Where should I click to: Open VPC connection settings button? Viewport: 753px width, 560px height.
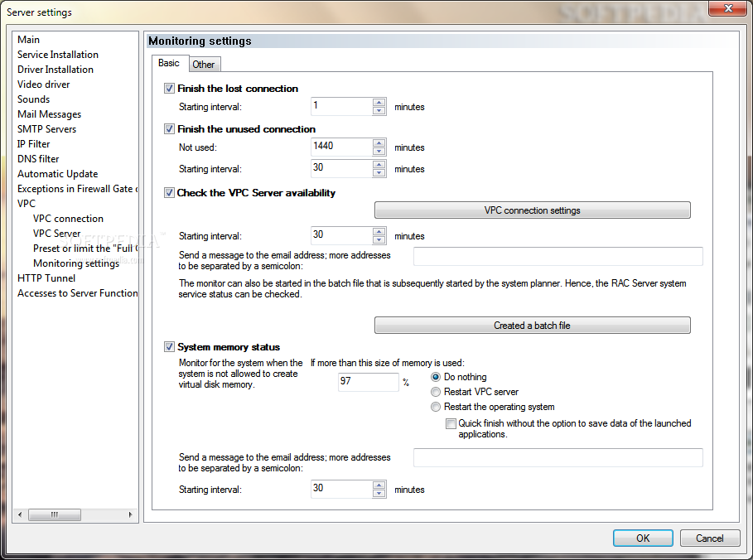(532, 210)
